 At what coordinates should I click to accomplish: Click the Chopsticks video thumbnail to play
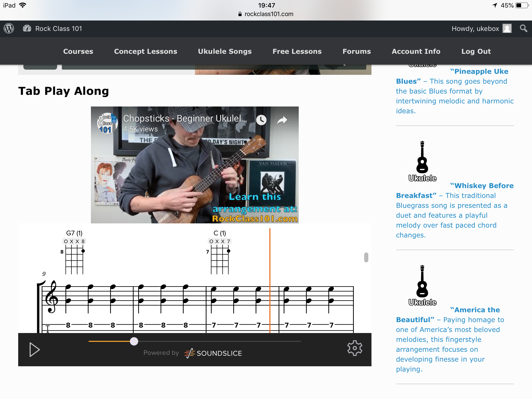pos(195,165)
